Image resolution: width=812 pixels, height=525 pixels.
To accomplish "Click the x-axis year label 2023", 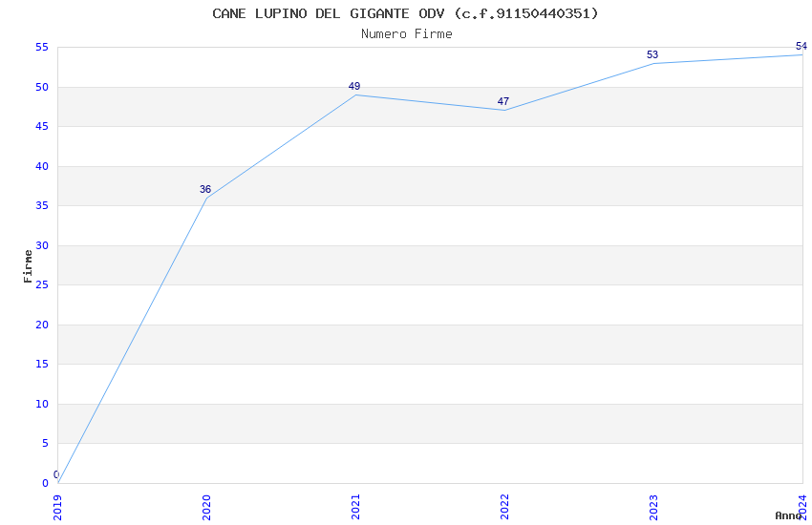I will tap(653, 508).
